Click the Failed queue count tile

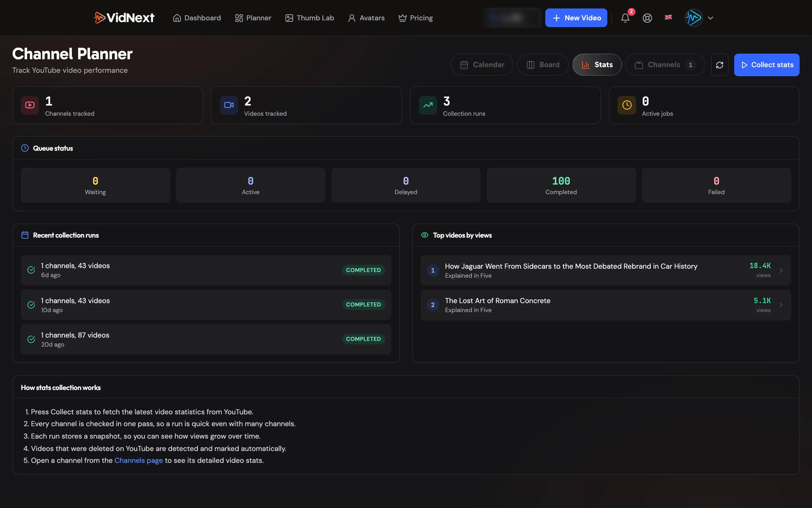716,185
